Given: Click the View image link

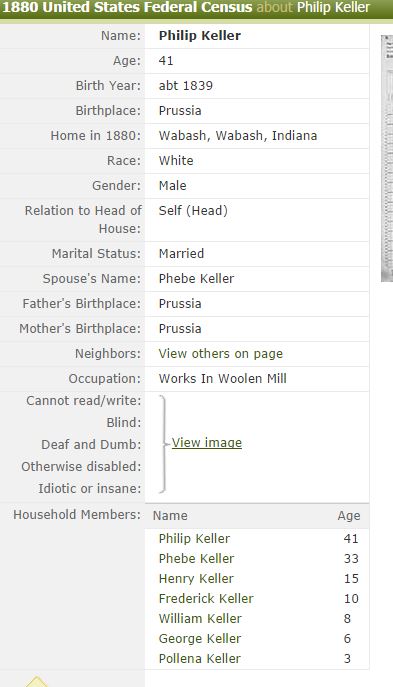Looking at the screenshot, I should tap(206, 443).
